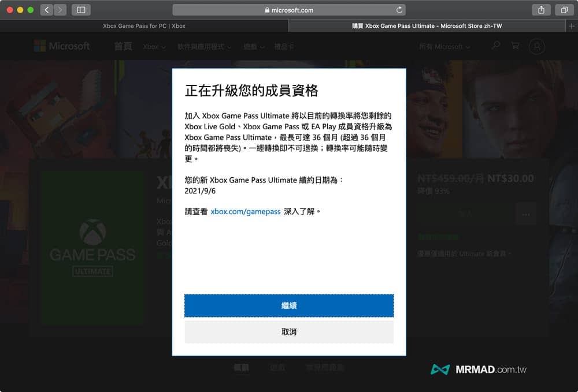This screenshot has height=392, width=578.
Task: Click the blue 繼續 continue button
Action: pyautogui.click(x=289, y=305)
